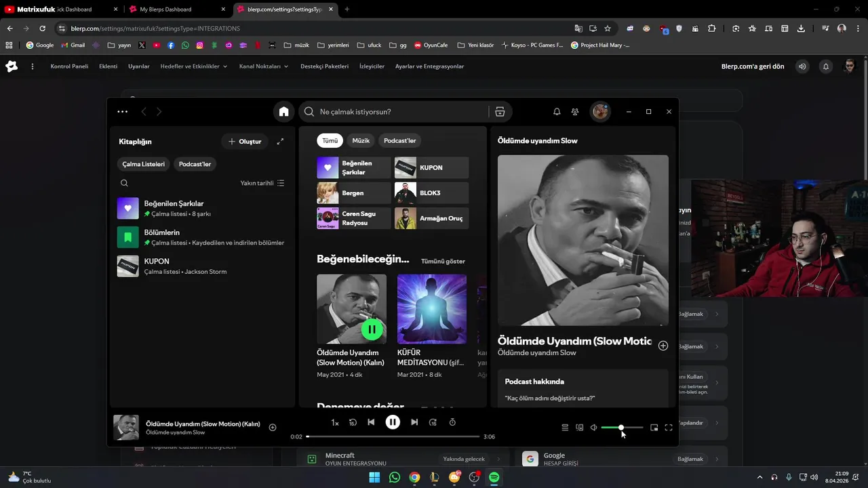Click Tümünü göster link
868x488 pixels.
(443, 261)
